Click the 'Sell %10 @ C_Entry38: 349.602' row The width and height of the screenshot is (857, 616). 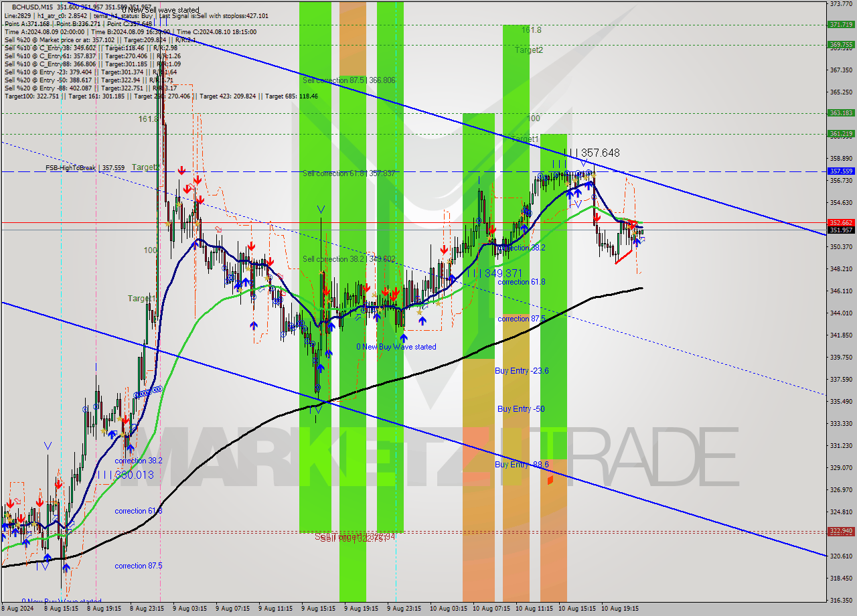(x=91, y=48)
